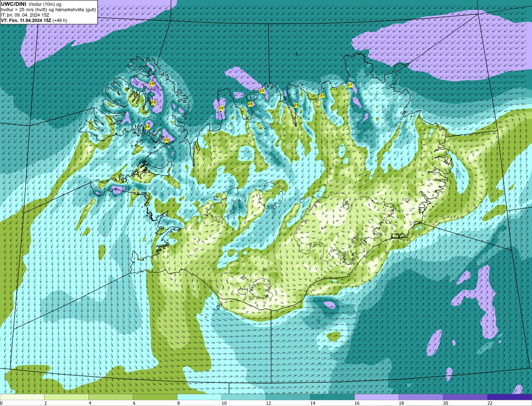The width and height of the screenshot is (532, 406).
Task: Click the 4–6 m/s legend swatch
Action: point(111,397)
